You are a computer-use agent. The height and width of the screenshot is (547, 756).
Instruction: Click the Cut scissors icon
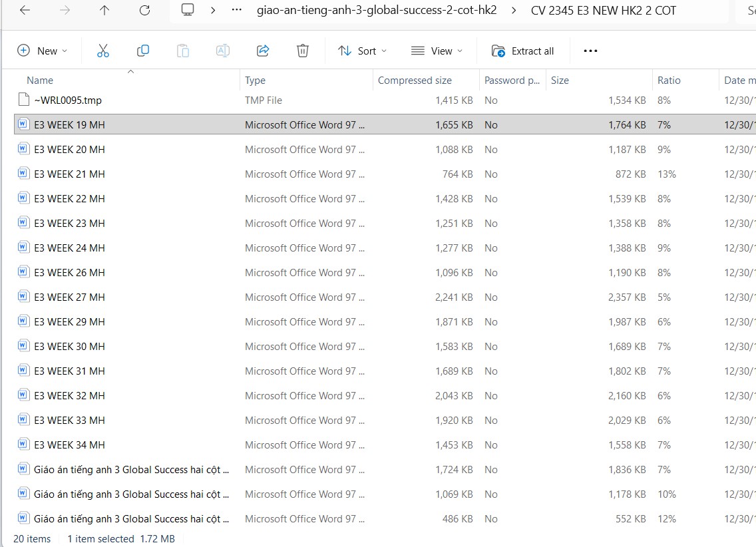[102, 51]
